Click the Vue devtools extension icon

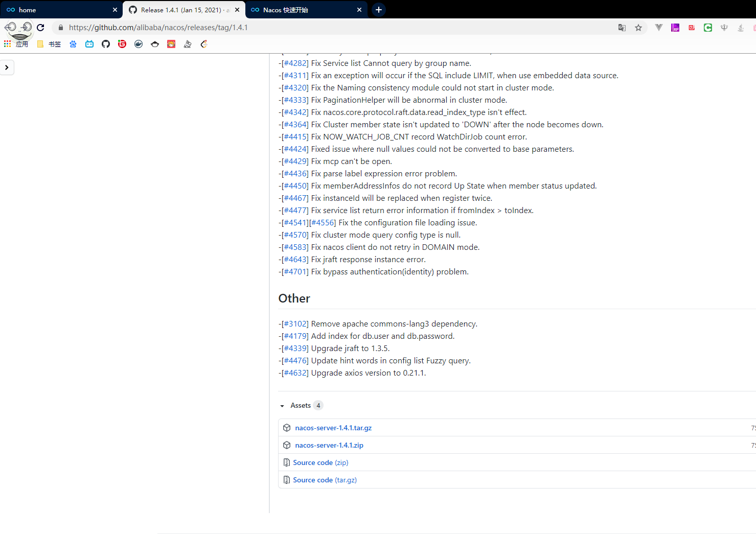659,28
